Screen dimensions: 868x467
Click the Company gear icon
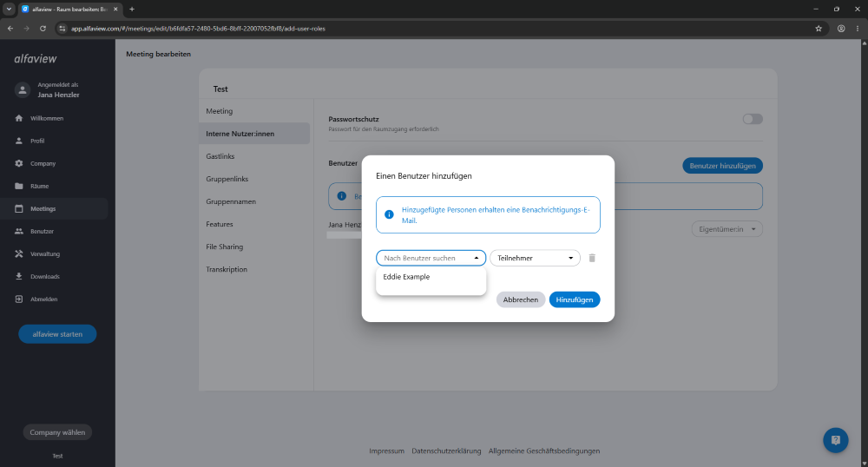point(19,164)
